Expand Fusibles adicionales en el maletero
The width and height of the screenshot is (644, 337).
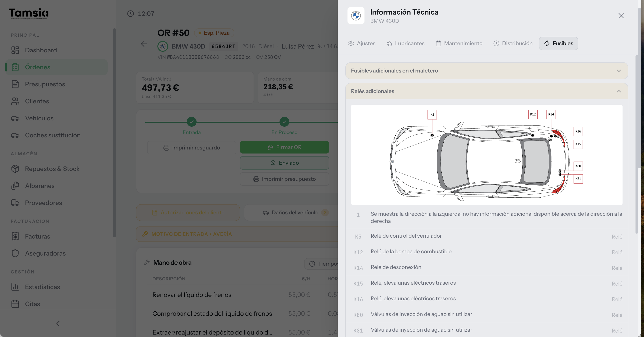point(487,70)
